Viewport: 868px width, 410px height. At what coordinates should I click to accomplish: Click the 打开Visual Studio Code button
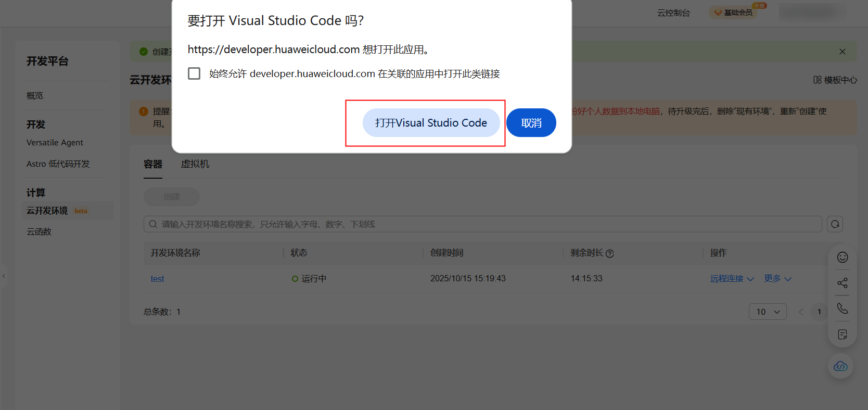(431, 123)
